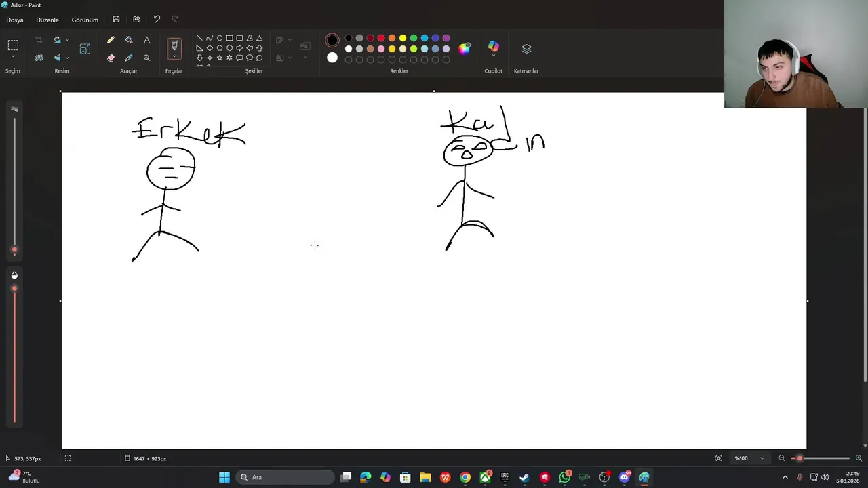Select secondary color white circle
868x488 pixels.
(x=332, y=58)
